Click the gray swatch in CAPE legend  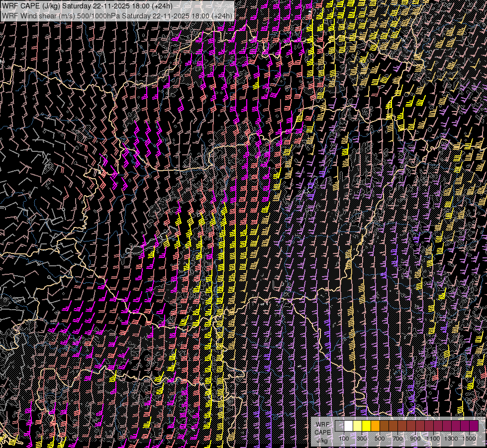[x=339, y=426]
